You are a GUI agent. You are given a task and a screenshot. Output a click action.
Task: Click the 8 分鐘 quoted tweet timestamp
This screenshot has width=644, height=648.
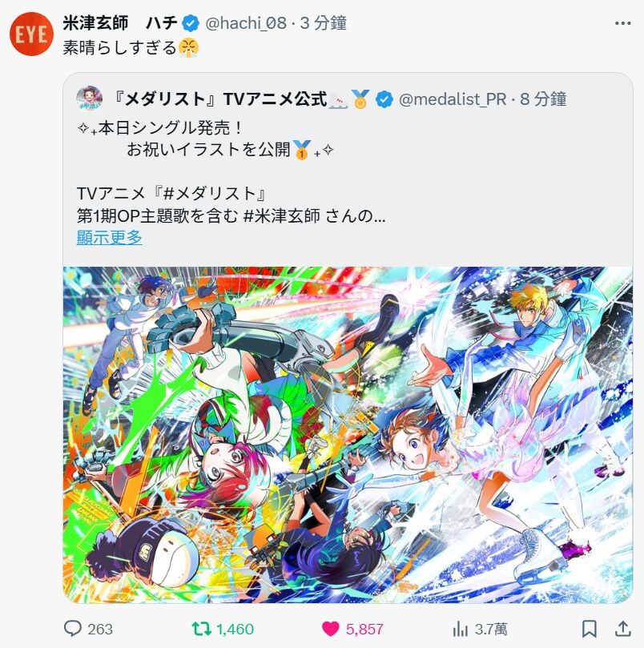(543, 99)
